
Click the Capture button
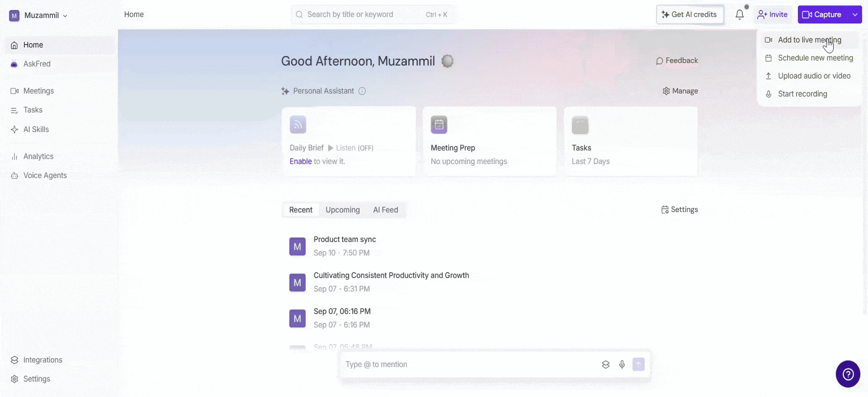pyautogui.click(x=823, y=14)
